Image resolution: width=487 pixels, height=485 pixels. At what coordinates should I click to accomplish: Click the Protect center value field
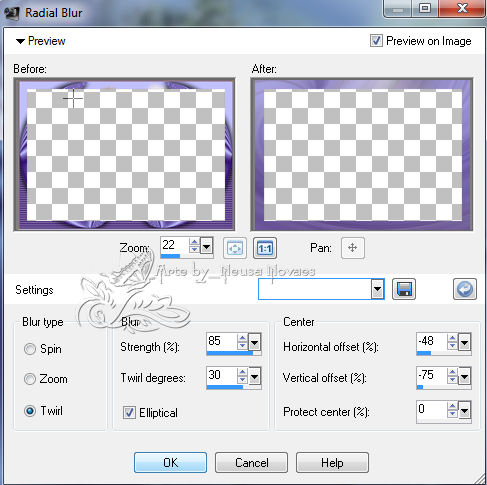[x=431, y=410]
